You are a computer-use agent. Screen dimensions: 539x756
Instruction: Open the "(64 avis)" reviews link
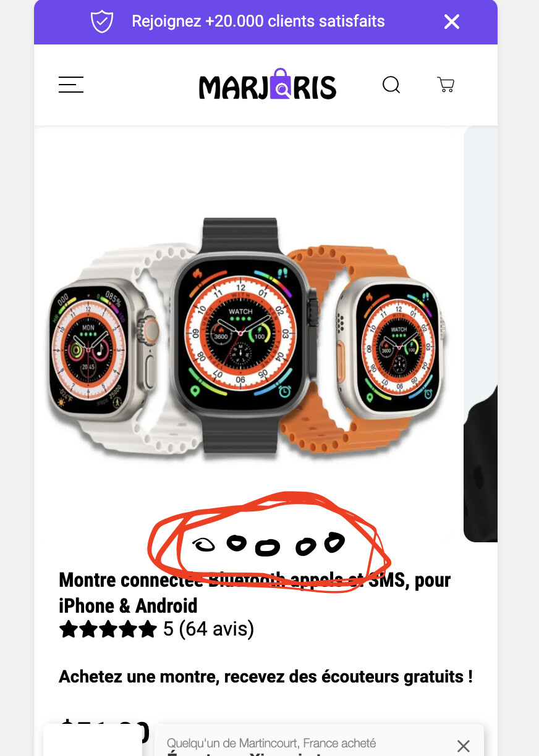tap(216, 629)
